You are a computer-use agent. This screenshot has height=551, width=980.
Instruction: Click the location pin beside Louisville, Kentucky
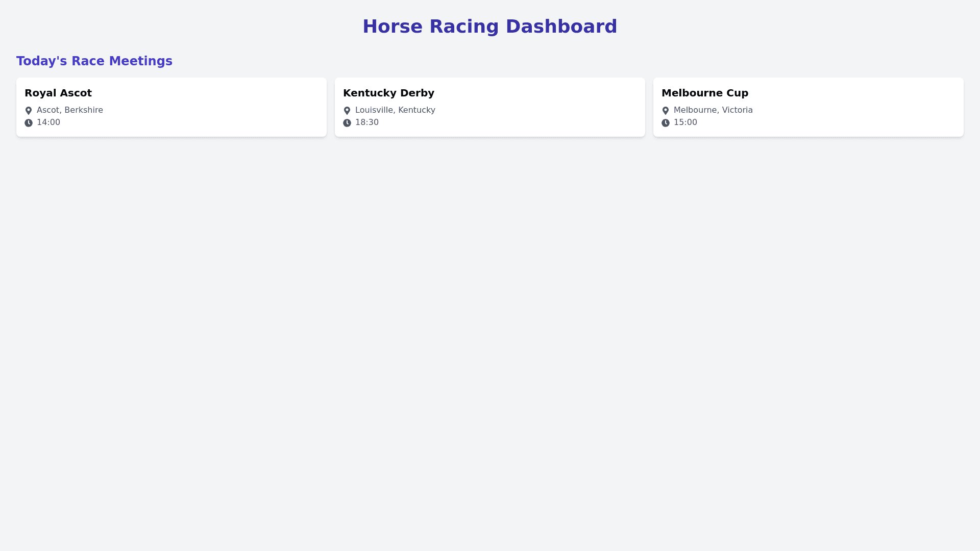coord(347,111)
